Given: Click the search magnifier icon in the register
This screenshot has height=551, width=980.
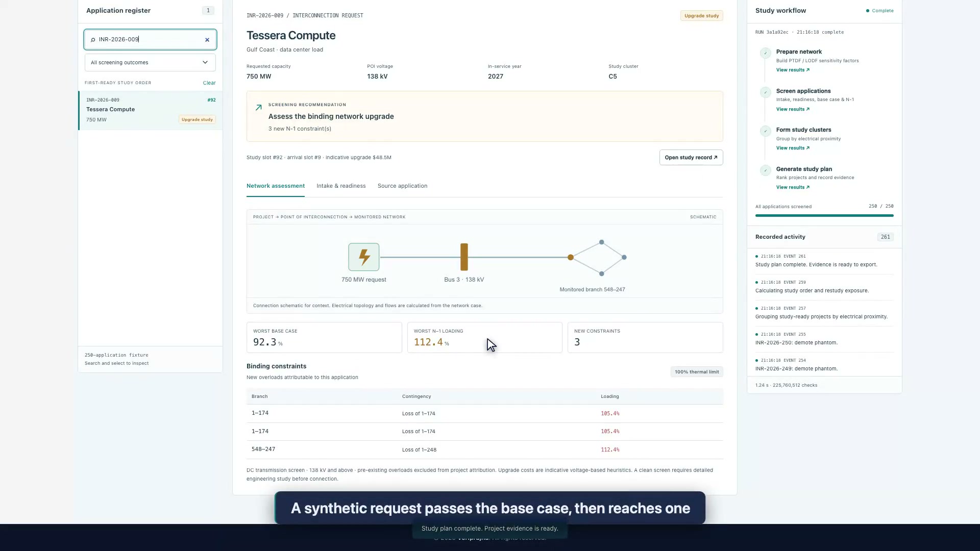Looking at the screenshot, I should [x=93, y=40].
